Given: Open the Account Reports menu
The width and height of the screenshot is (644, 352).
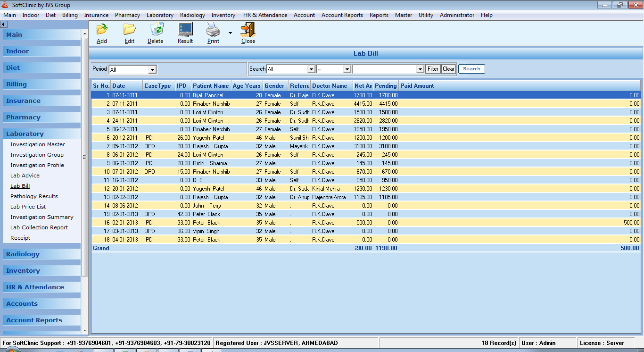Looking at the screenshot, I should coord(342,15).
